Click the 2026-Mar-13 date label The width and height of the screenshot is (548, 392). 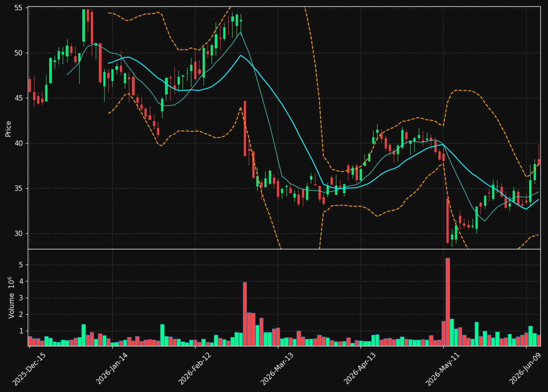pos(277,369)
